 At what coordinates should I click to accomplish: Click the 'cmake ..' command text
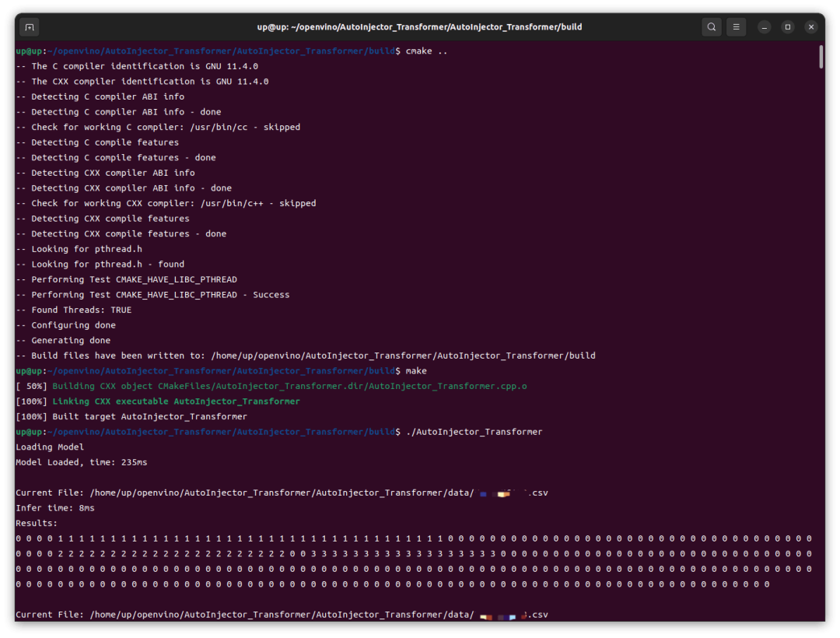(426, 51)
